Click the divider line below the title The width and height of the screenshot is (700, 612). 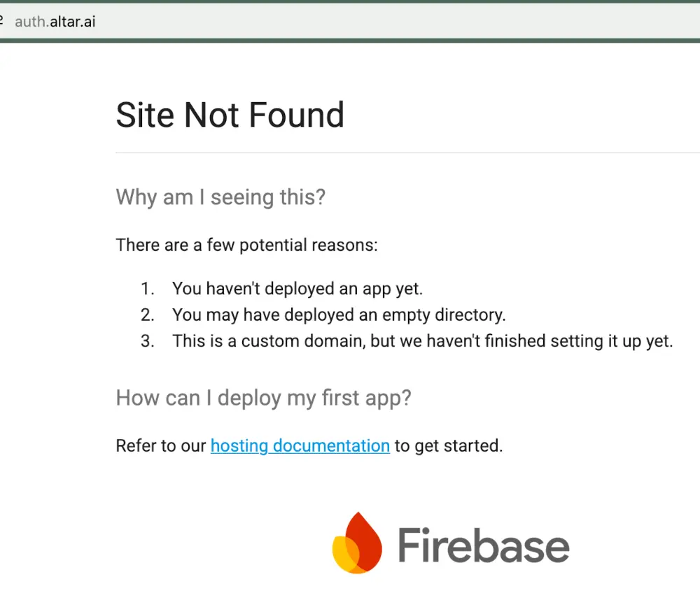point(406,152)
